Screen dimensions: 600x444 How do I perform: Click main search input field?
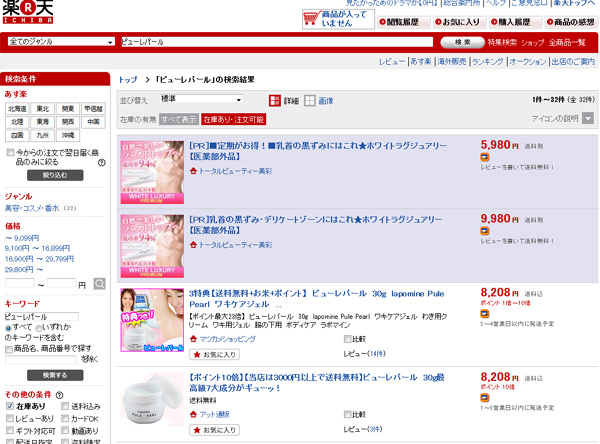coord(277,42)
